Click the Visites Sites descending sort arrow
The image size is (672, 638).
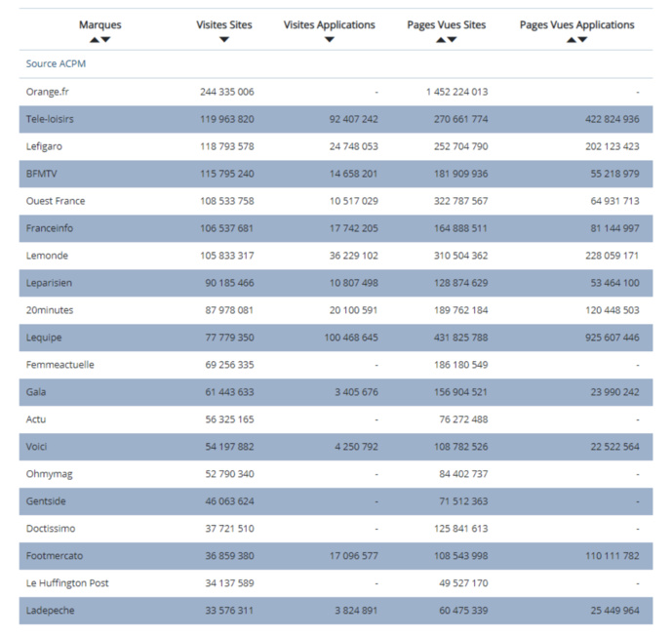pos(224,40)
